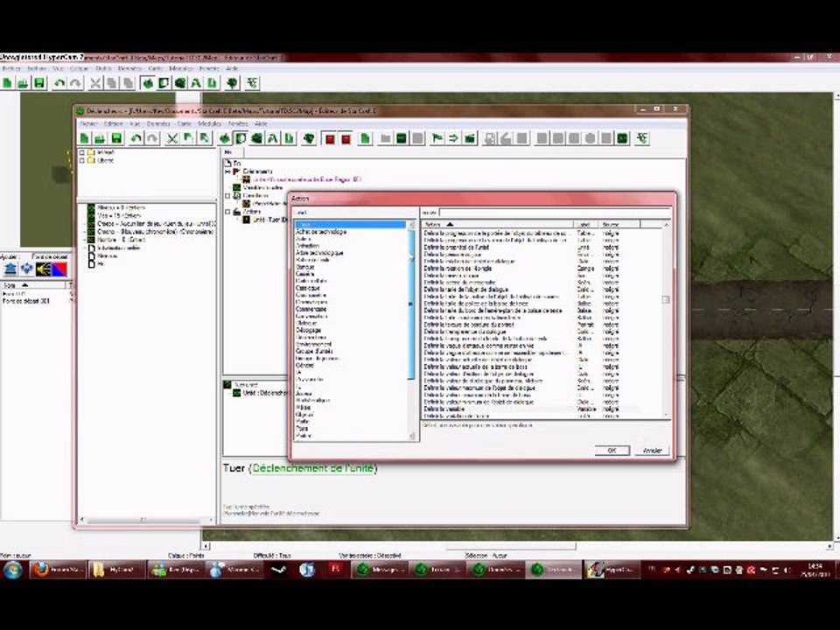840x630 pixels.
Task: Sort by the Action column header
Action: coord(497,225)
